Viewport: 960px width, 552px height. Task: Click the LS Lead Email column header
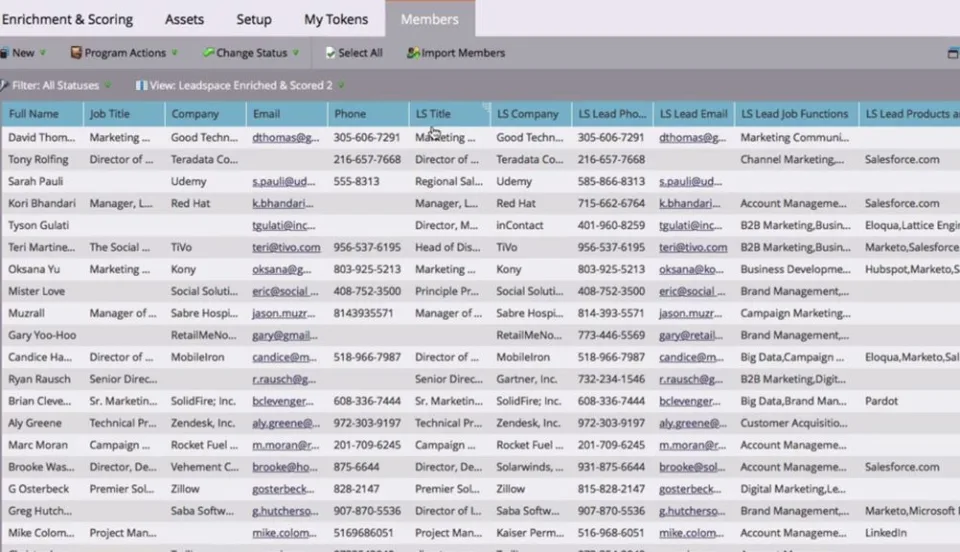(694, 114)
